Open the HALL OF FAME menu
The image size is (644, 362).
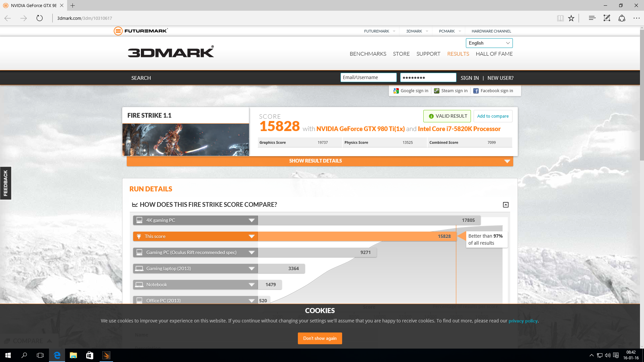click(494, 54)
